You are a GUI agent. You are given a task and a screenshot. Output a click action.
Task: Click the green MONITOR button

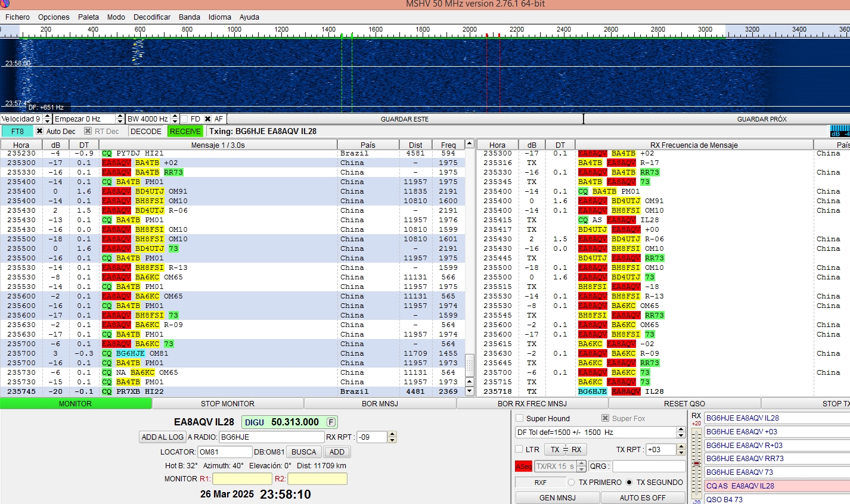tap(76, 403)
